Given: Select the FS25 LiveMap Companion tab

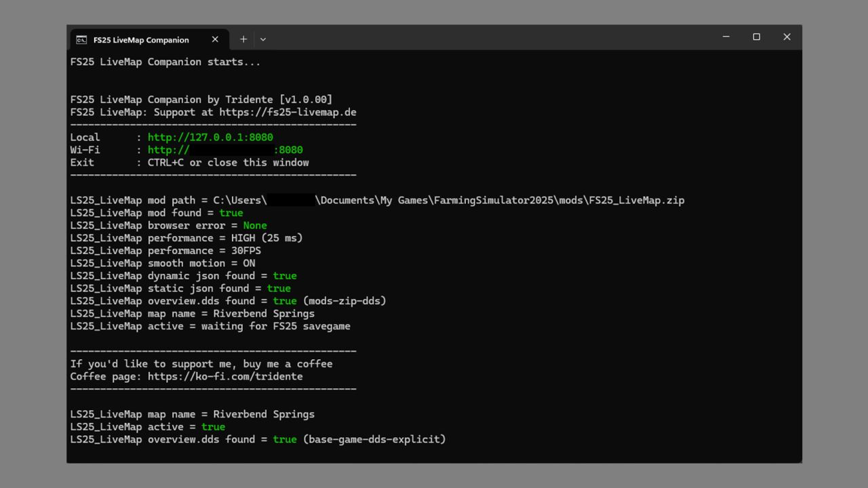Looking at the screenshot, I should [141, 39].
